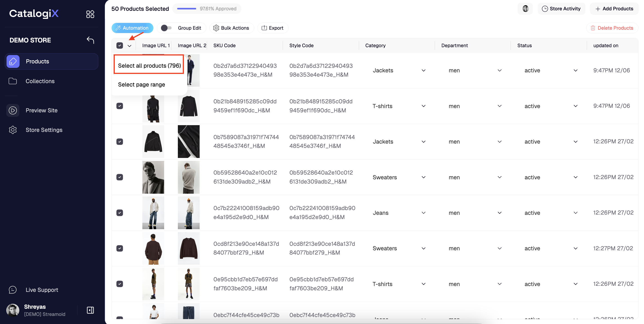Open the Collections folder icon
The image size is (644, 324).
(x=13, y=81)
